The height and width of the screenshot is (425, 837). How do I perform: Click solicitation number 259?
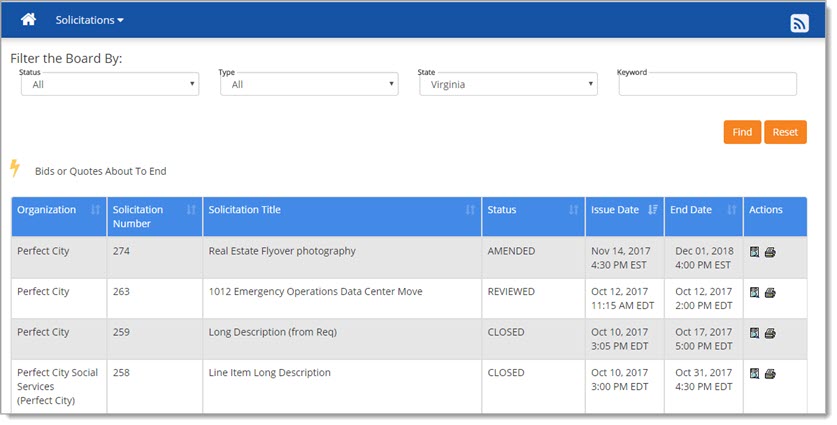pyautogui.click(x=121, y=332)
